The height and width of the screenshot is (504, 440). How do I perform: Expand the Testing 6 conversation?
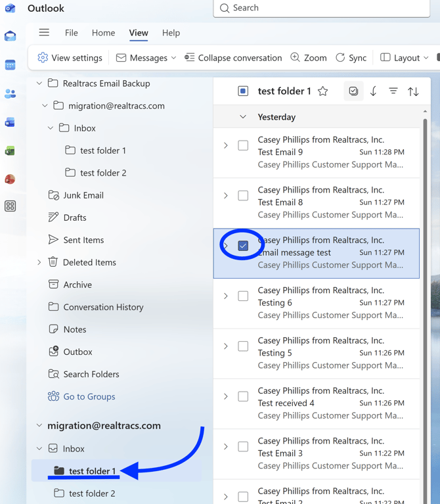click(226, 296)
